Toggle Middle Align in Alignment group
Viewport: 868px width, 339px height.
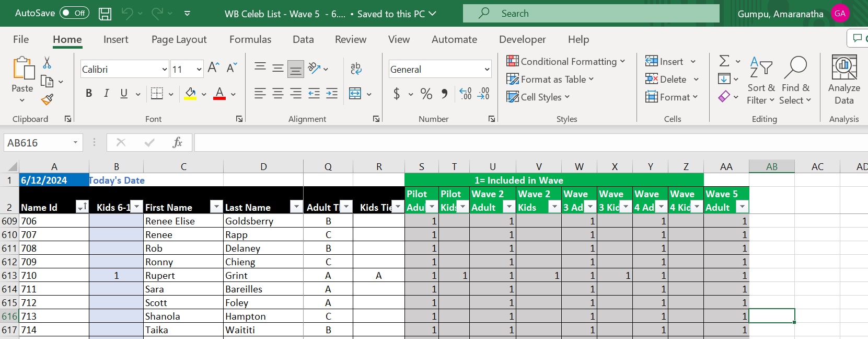[278, 67]
